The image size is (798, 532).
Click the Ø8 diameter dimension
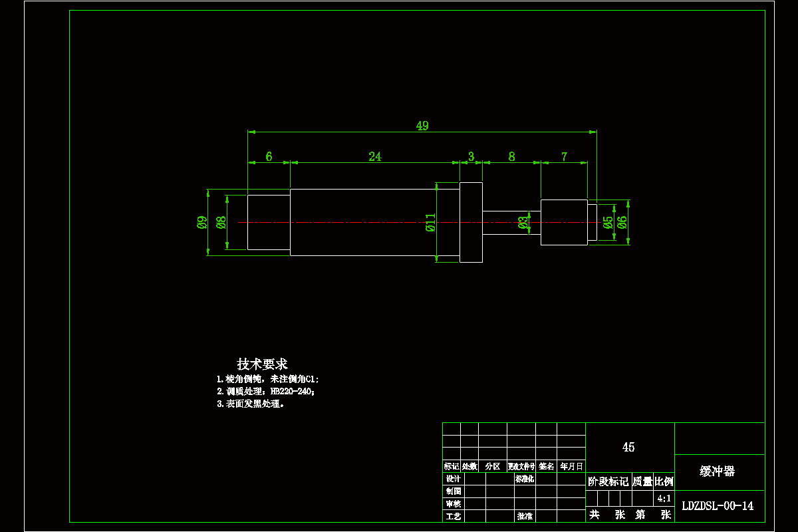221,222
